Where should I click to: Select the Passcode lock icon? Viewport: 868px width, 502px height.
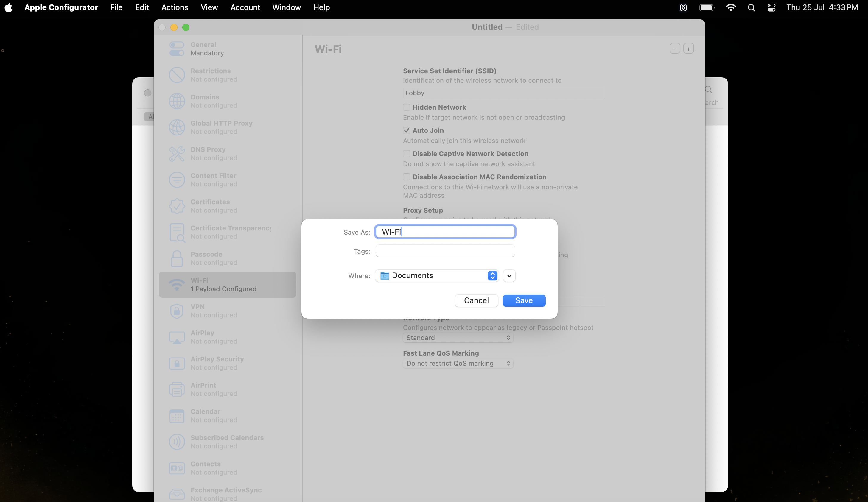177,258
